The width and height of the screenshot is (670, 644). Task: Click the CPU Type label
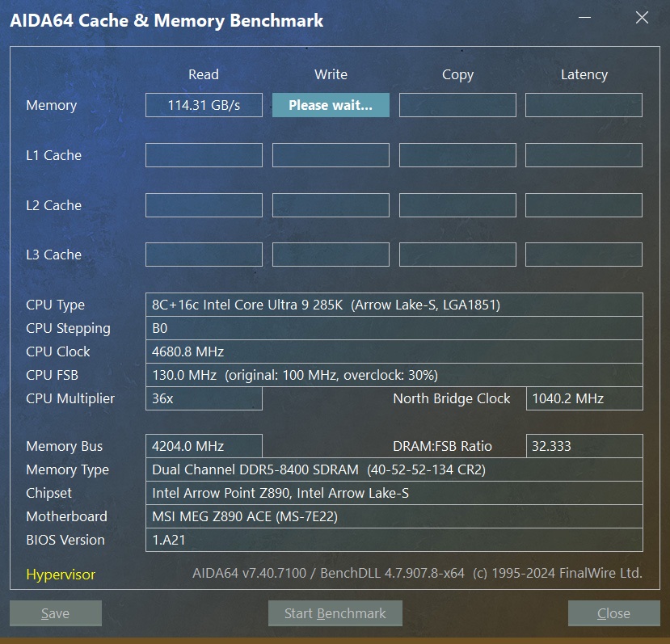[x=56, y=305]
